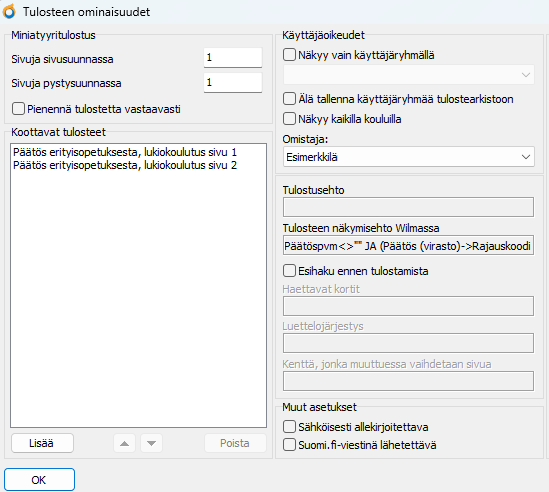
Task: Click the Sivuja sivusuunnassa input field
Action: [x=233, y=58]
